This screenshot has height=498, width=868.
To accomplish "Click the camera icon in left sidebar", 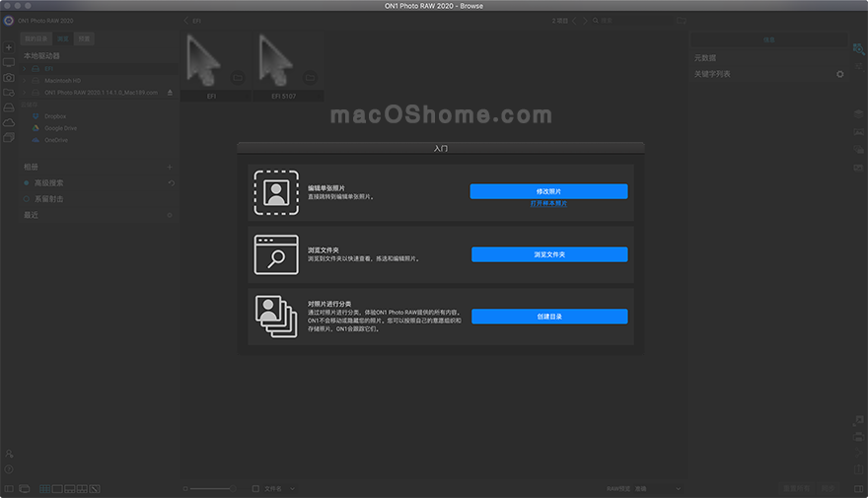I will point(9,77).
